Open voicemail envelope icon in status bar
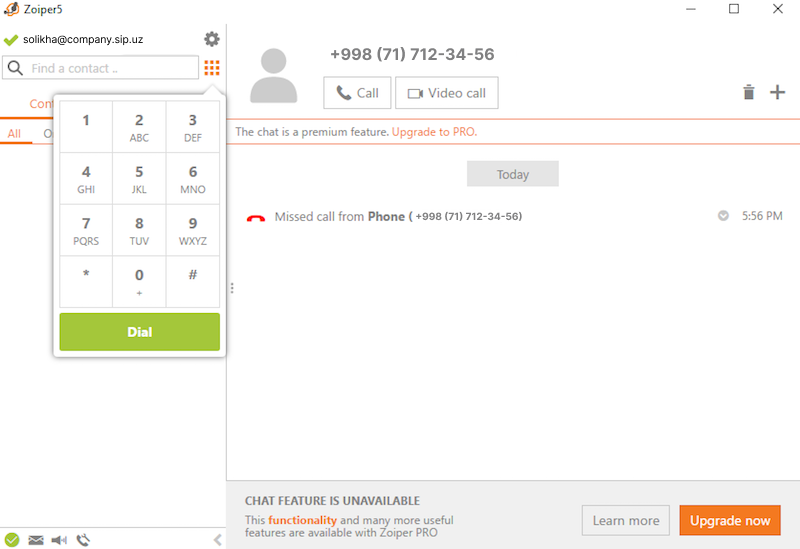The height and width of the screenshot is (549, 800). coord(36,540)
